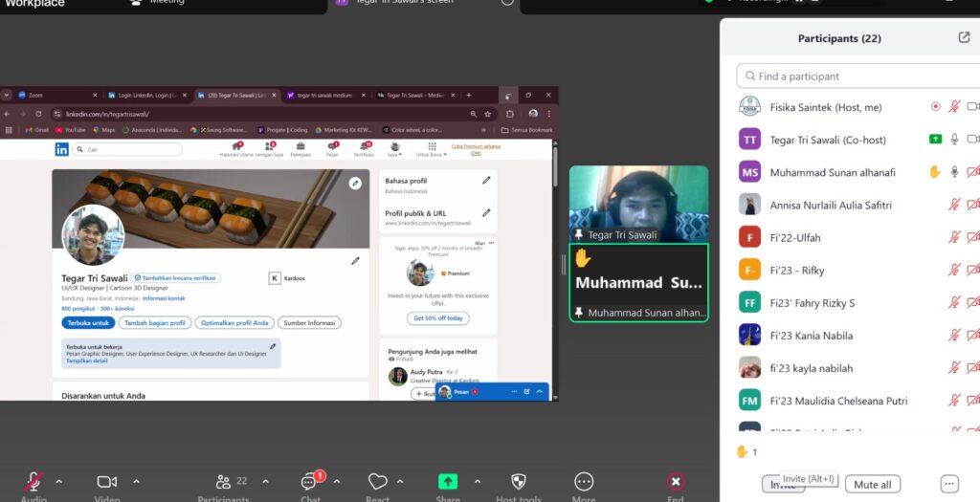
Task: Click microphone icon on Muhammad Sunan alhanafi row
Action: tap(954, 172)
